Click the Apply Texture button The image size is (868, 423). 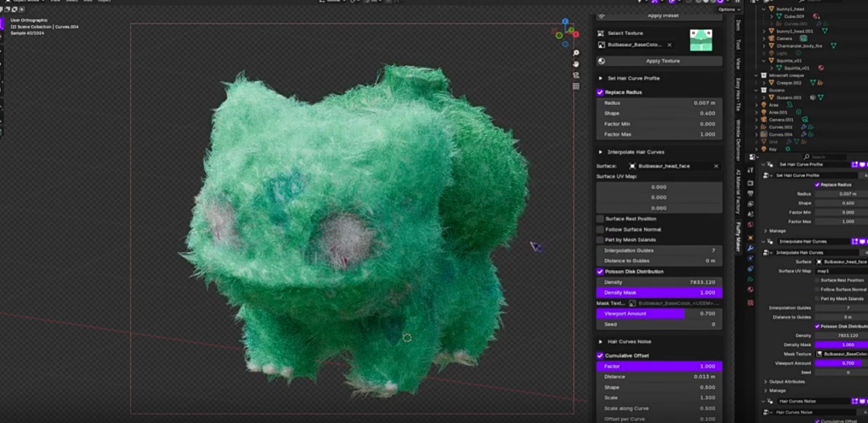(659, 61)
